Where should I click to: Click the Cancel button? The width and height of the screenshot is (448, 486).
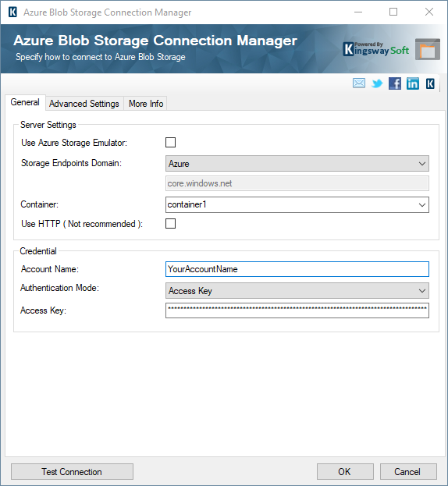click(408, 471)
